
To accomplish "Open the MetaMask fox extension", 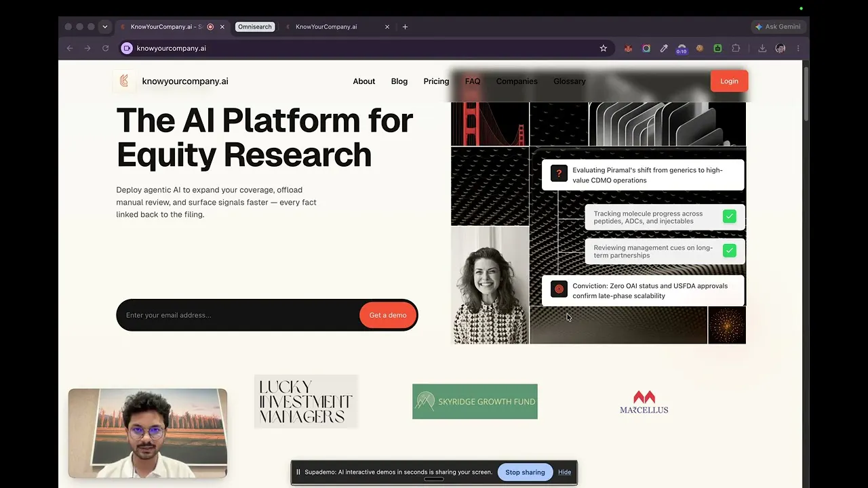I will 629,48.
